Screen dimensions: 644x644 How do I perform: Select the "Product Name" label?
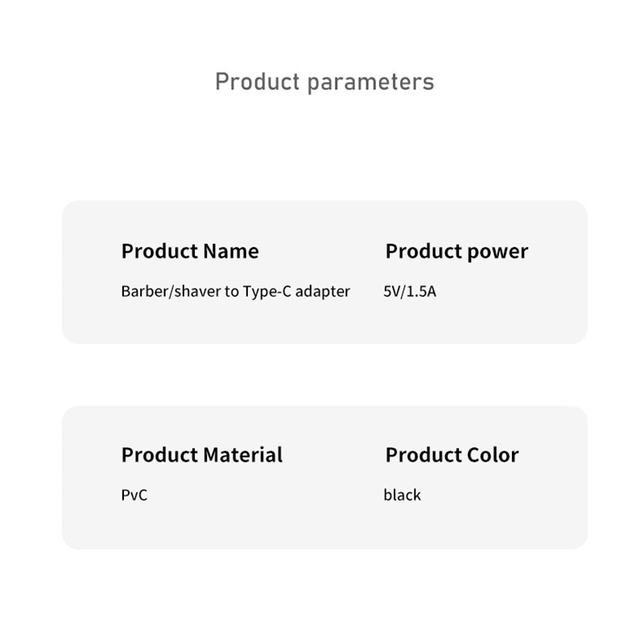tap(190, 251)
